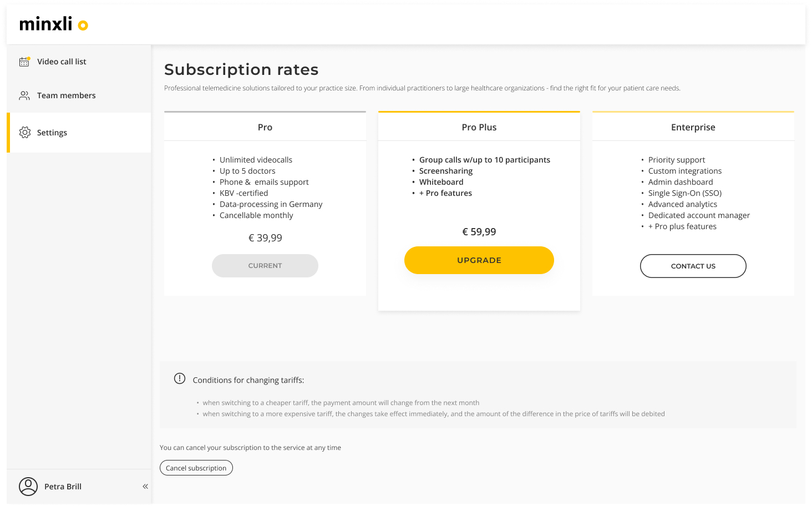Select Settings in the sidebar
Screen dimensions: 812x506
click(x=79, y=133)
